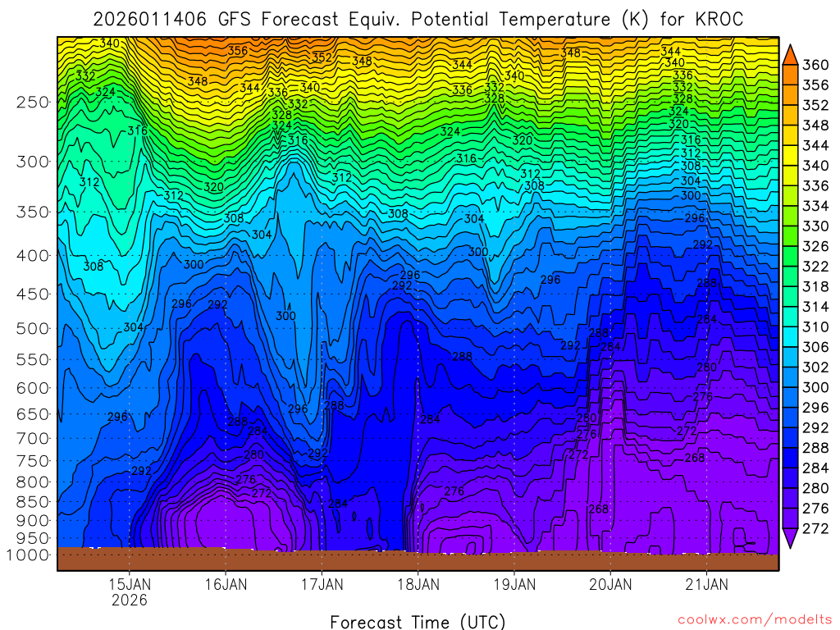The width and height of the screenshot is (840, 630).
Task: Click the 288 colorbar legend value
Action: 815,448
